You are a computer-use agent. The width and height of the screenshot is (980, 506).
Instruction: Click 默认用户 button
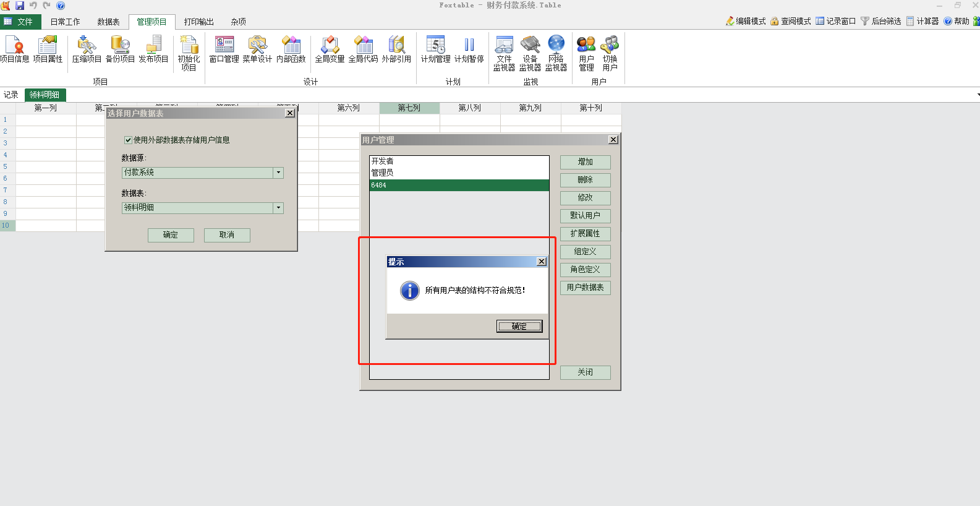[x=586, y=216]
